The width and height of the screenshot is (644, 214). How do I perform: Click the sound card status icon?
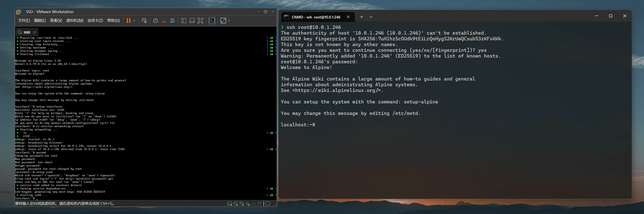248,204
